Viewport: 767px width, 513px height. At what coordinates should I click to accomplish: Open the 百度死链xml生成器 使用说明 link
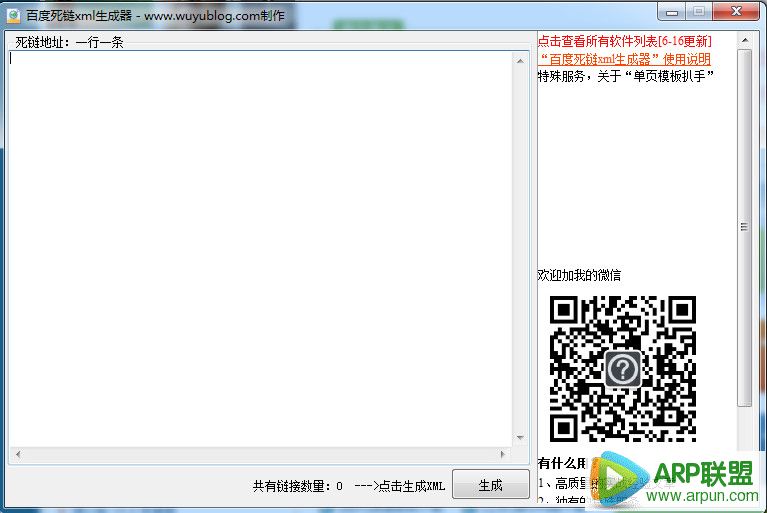pyautogui.click(x=625, y=59)
